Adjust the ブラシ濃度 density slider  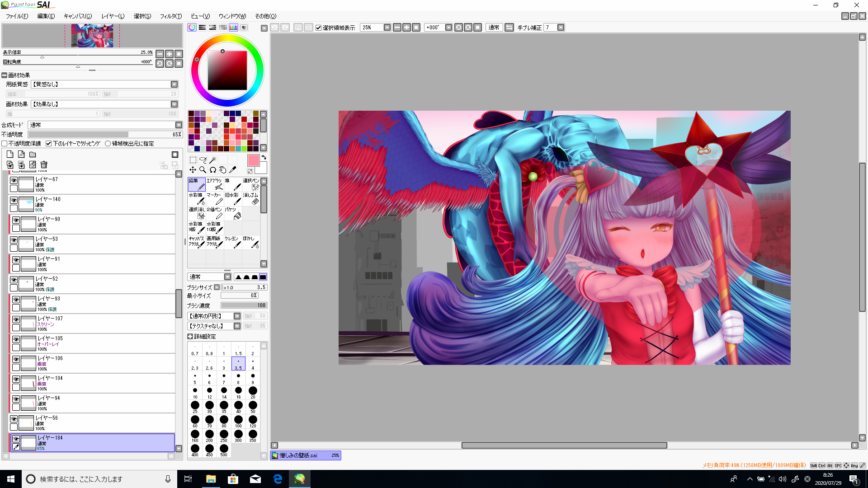(244, 305)
